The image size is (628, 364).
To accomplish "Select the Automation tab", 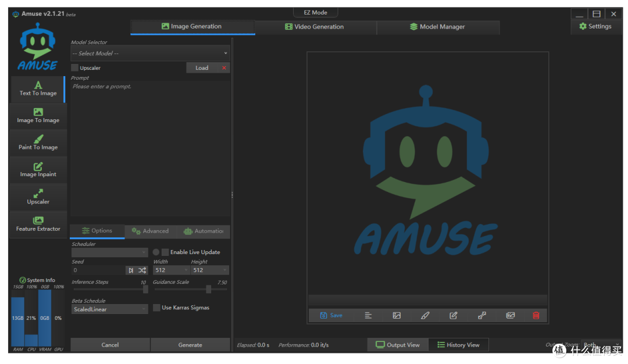I will (x=204, y=231).
